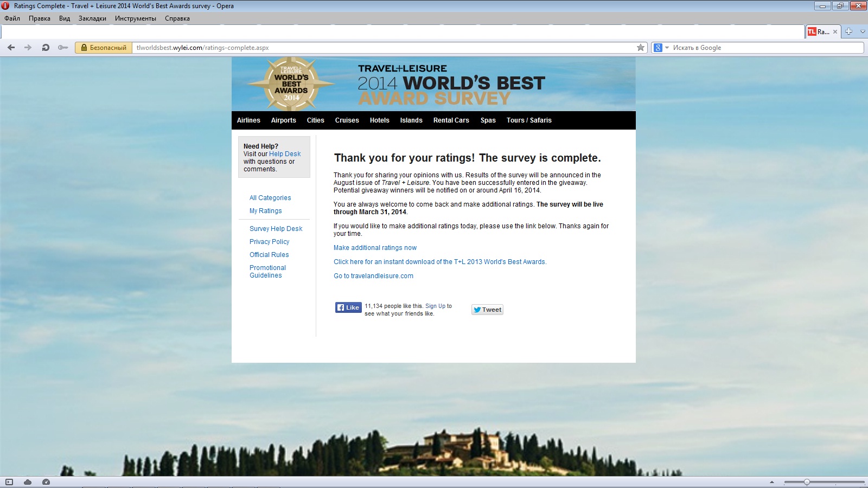Open the Cruises category
The image size is (868, 488).
[347, 120]
